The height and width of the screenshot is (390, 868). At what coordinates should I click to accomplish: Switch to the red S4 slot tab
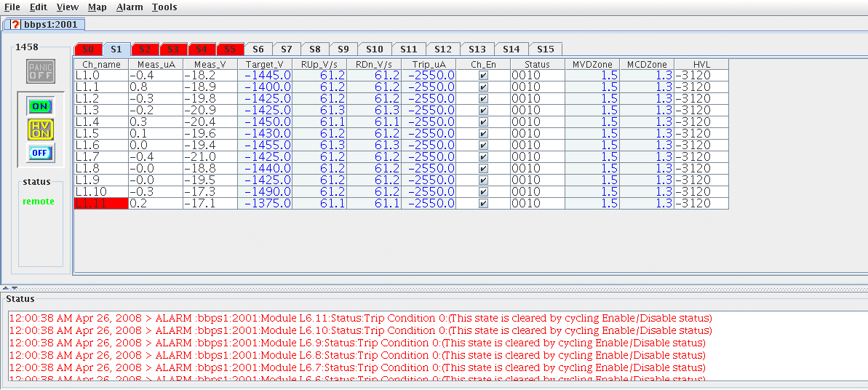(202, 49)
